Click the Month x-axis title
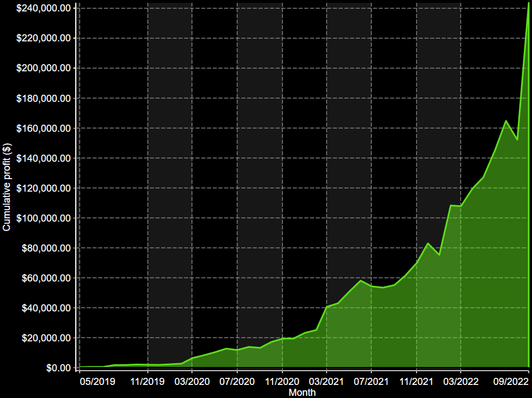Image resolution: width=532 pixels, height=398 pixels. 302,393
